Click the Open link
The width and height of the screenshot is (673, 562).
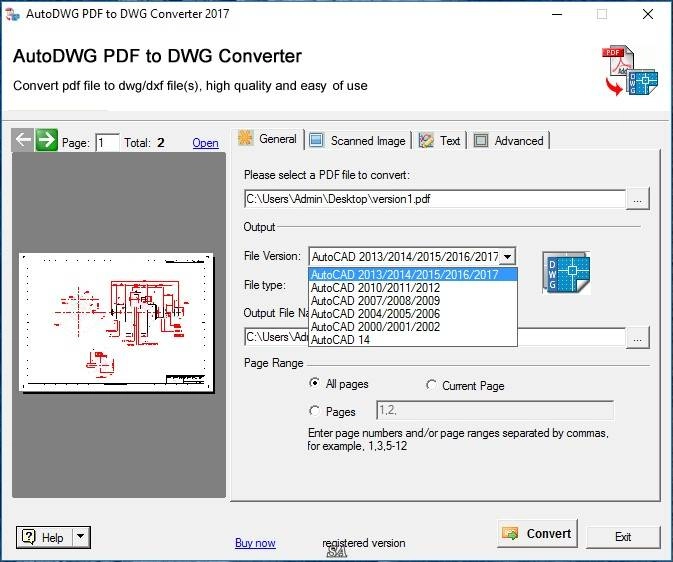205,143
